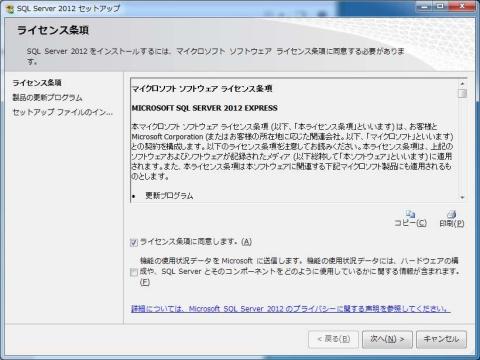Open the SQL Server 2012 privacy statement link

291,309
